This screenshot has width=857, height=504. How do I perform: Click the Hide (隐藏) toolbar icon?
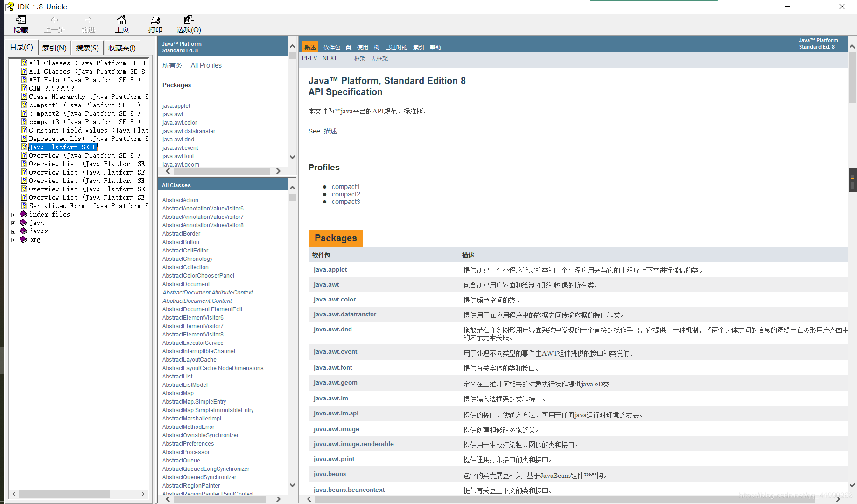pos(21,20)
